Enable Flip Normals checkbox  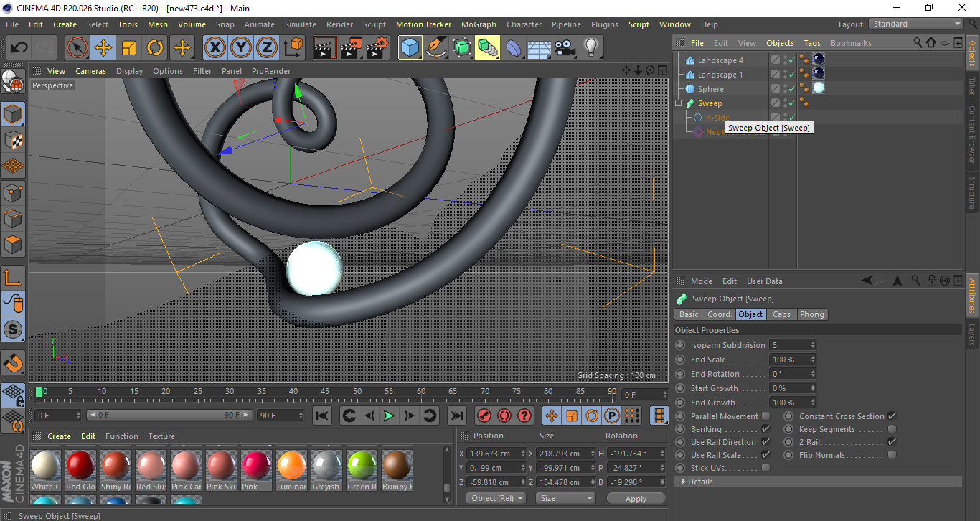click(892, 455)
